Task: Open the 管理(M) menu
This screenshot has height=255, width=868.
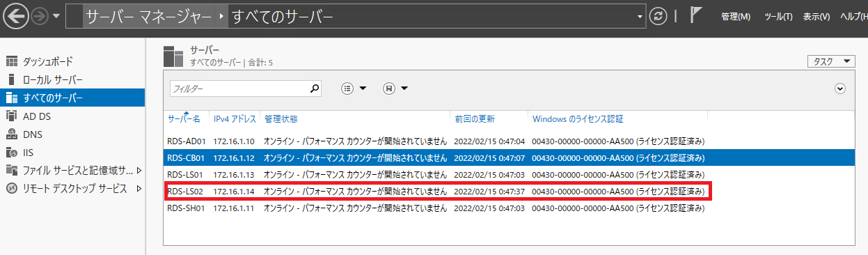Action: pos(736,17)
